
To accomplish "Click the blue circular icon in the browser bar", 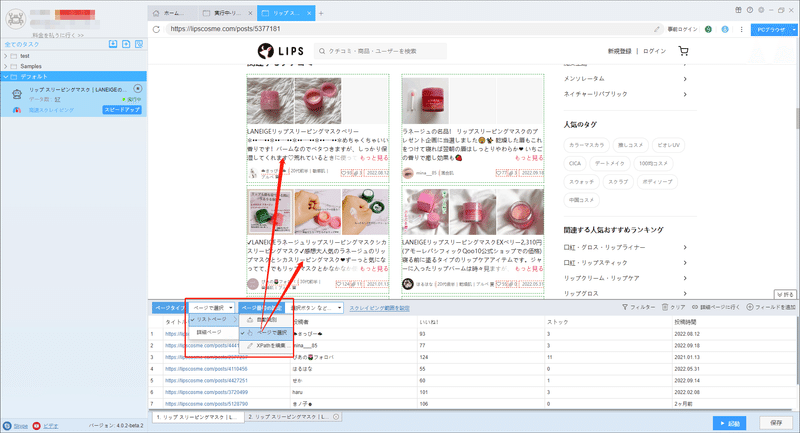I will click(725, 30).
